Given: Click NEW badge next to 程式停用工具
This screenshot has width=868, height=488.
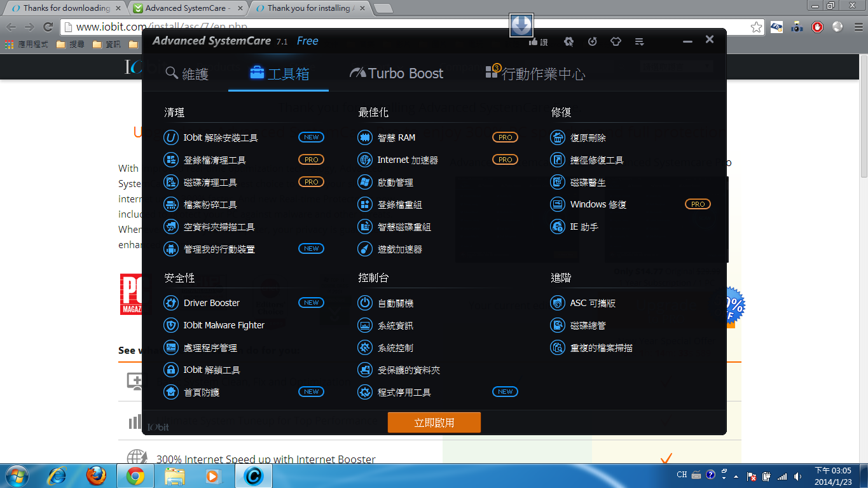Looking at the screenshot, I should tap(505, 392).
